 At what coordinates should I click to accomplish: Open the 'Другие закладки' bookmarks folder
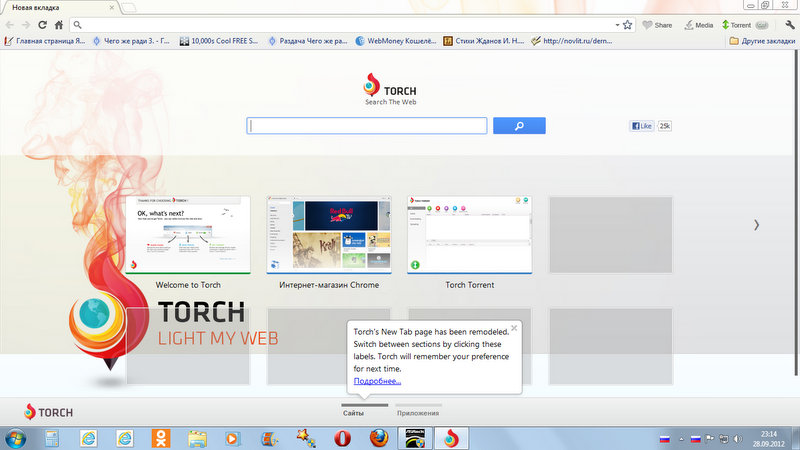pos(762,41)
